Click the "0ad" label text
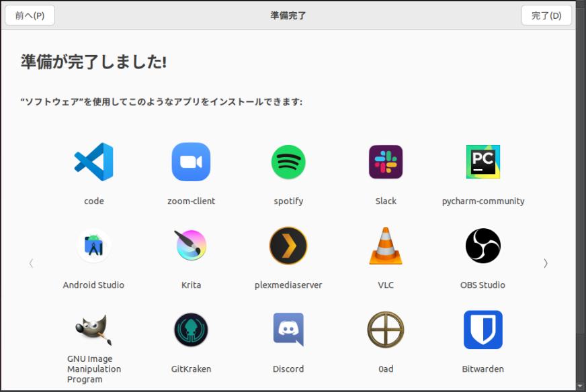This screenshot has width=586, height=392. (x=386, y=369)
